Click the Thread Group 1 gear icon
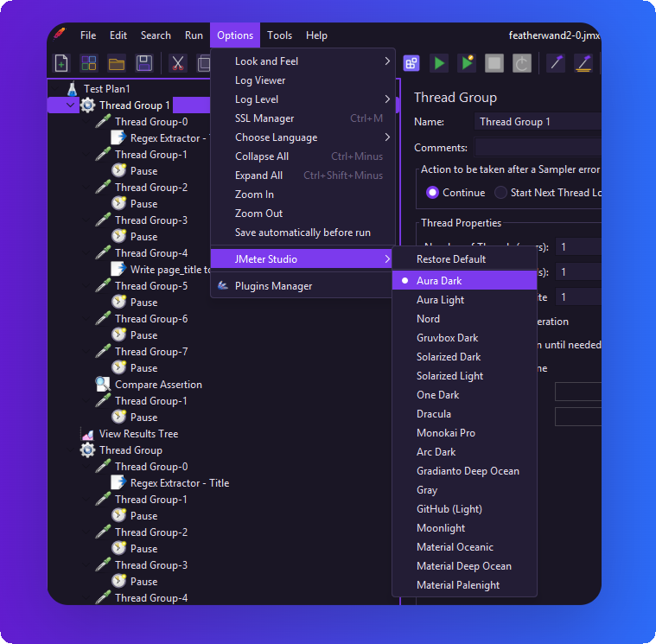 tap(87, 105)
